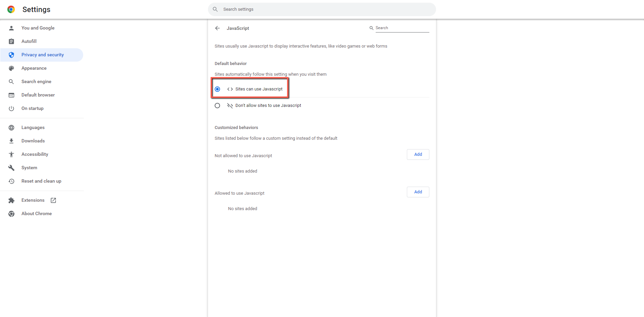
Task: Select Don't allow sites to use Javascript
Action: pos(217,106)
